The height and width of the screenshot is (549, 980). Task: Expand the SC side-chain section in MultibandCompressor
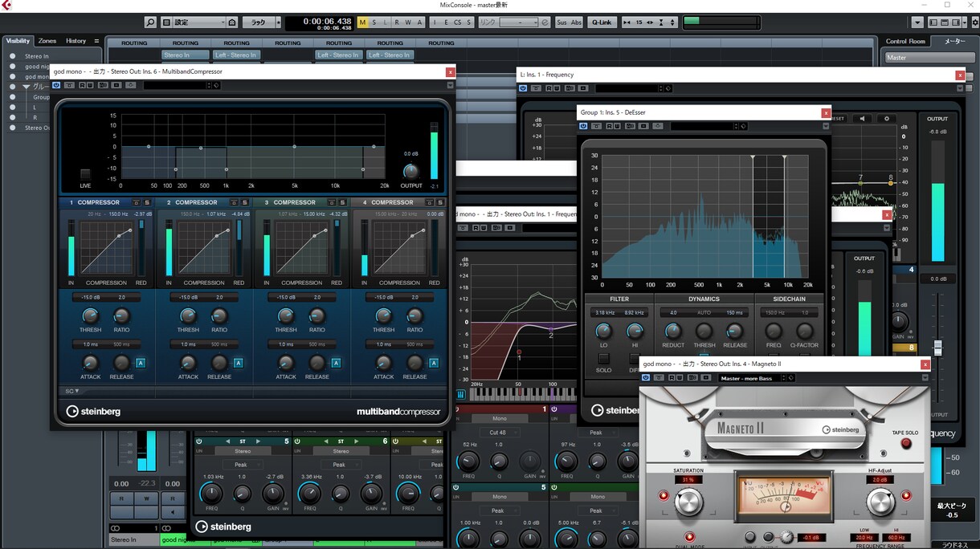click(72, 391)
